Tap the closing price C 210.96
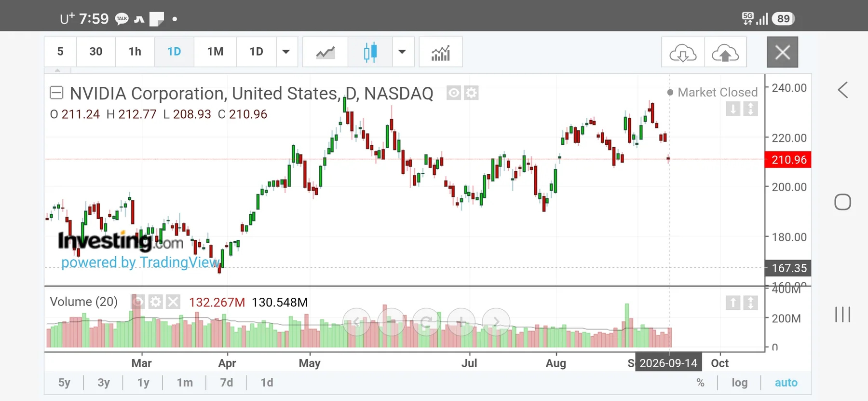 pos(243,114)
